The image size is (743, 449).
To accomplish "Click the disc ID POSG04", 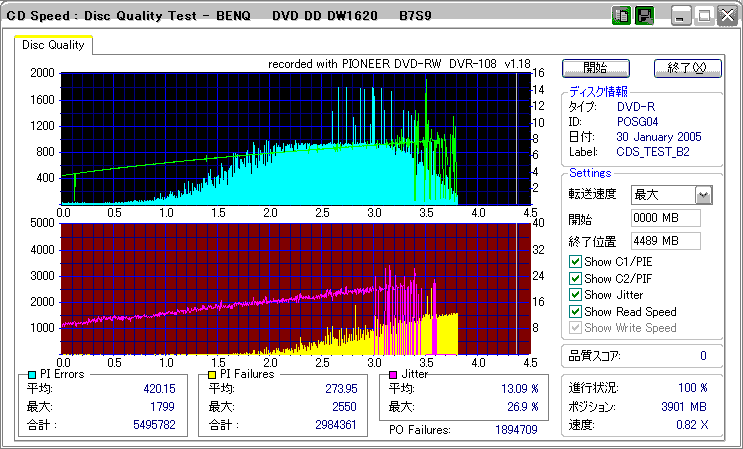I will pyautogui.click(x=637, y=122).
